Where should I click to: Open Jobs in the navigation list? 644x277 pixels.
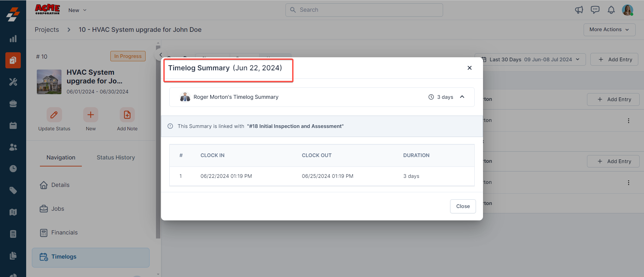tap(58, 209)
